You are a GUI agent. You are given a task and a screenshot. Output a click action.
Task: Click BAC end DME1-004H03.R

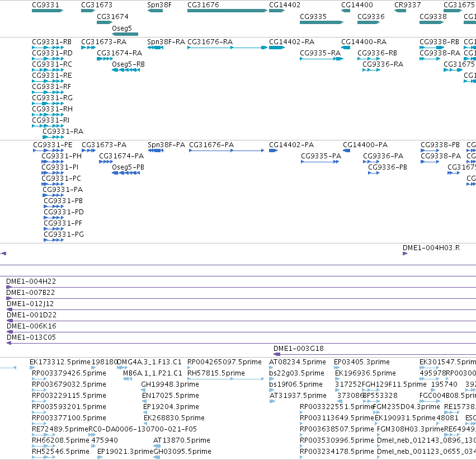pos(405,254)
